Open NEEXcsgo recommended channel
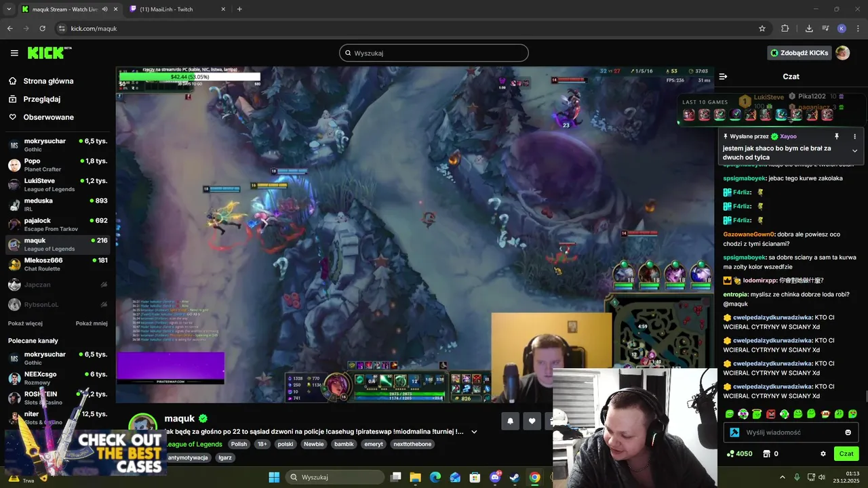 (58, 378)
